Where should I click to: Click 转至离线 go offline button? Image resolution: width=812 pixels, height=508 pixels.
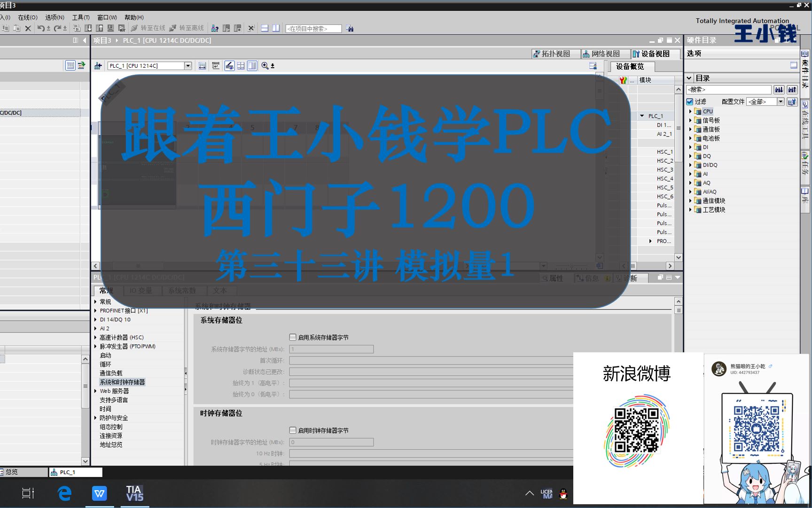[x=187, y=28]
